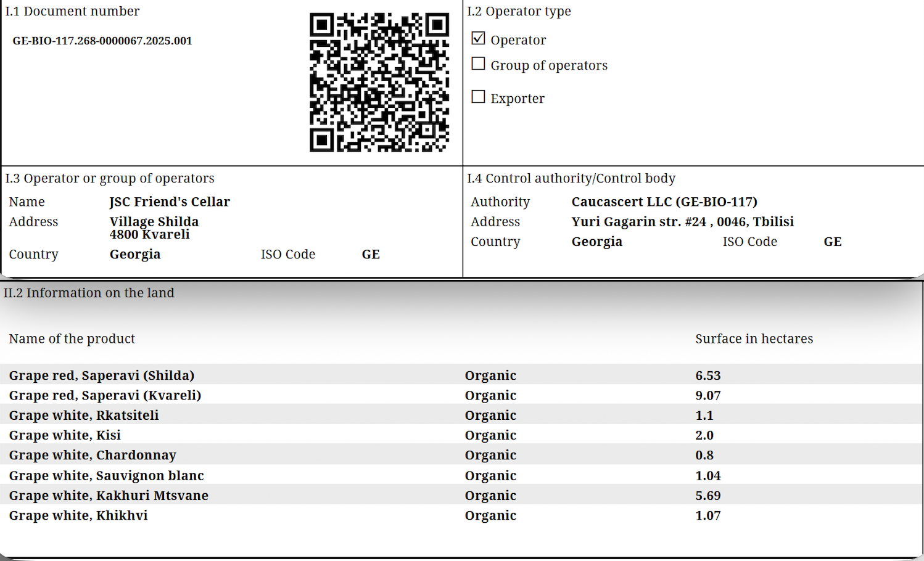Image resolution: width=924 pixels, height=561 pixels.
Task: Click document number GE-BIO-117.268-0000067.2025.001
Action: coord(102,41)
